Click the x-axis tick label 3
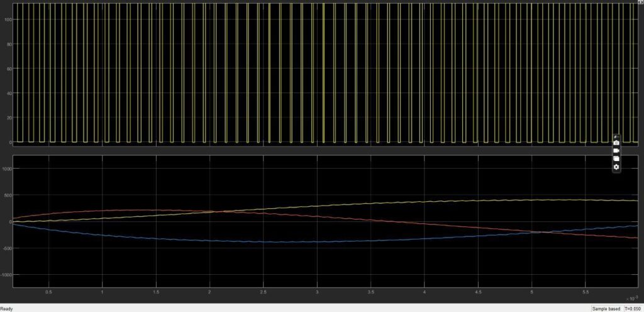The image size is (644, 312). 317,292
